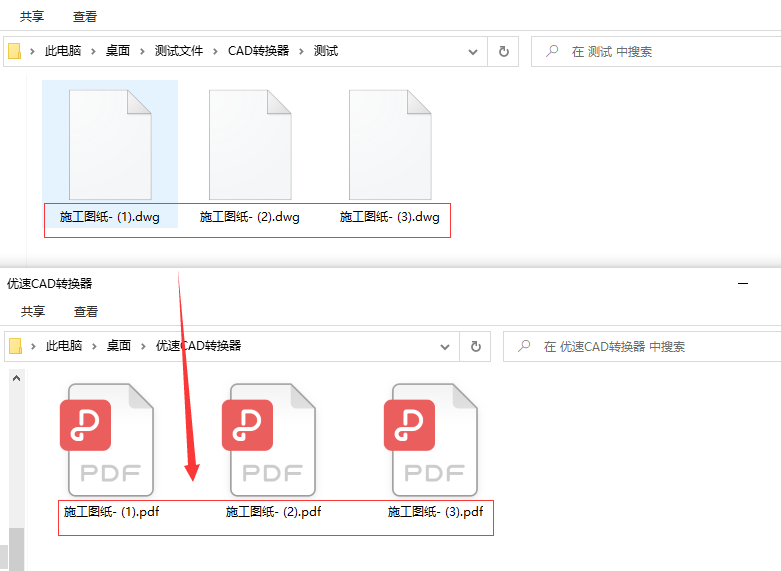Expand chevron after 测试文件 in path
The image size is (781, 571).
point(215,51)
